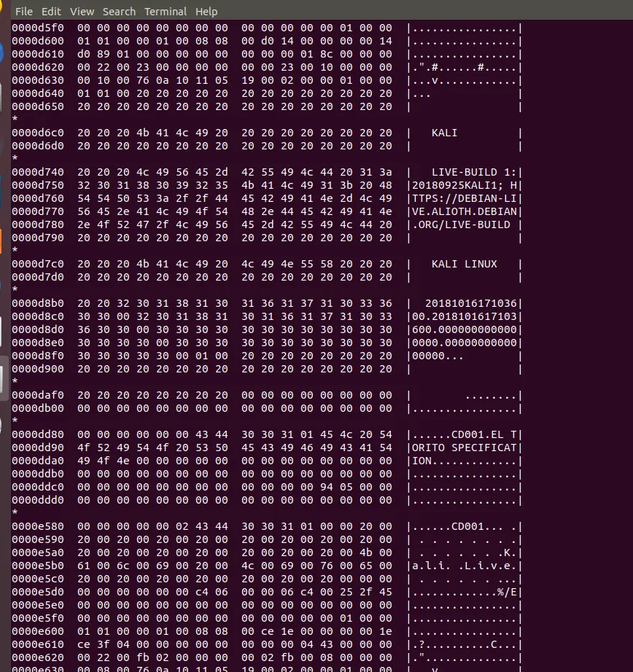The image size is (633, 672).
Task: Click the offset 0000d790
Action: pyautogui.click(x=38, y=238)
